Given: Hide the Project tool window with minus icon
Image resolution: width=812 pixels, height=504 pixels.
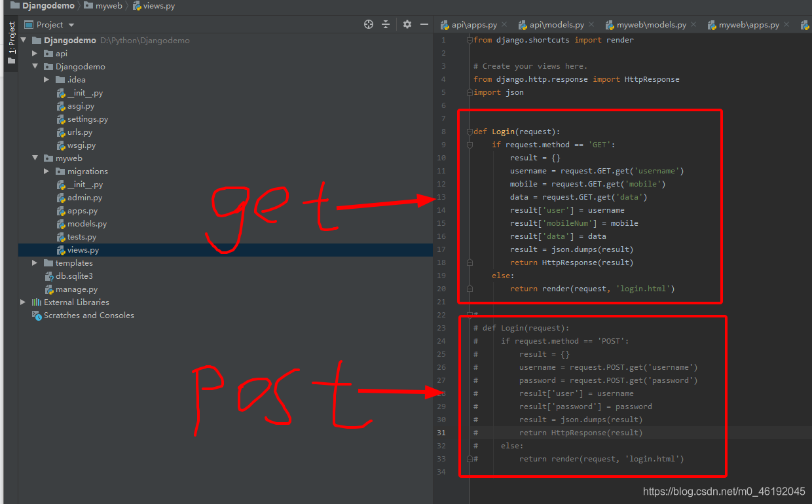Looking at the screenshot, I should (x=424, y=24).
